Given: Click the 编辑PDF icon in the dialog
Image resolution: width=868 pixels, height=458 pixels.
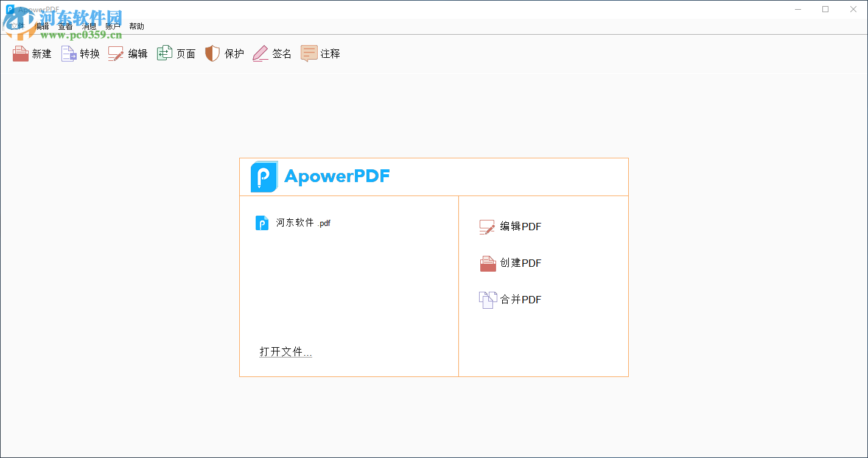Looking at the screenshot, I should [487, 226].
